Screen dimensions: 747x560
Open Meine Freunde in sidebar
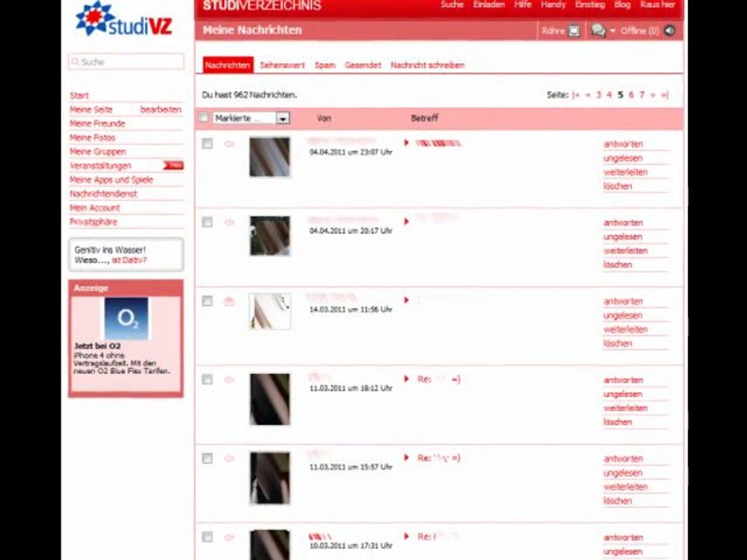(x=97, y=124)
